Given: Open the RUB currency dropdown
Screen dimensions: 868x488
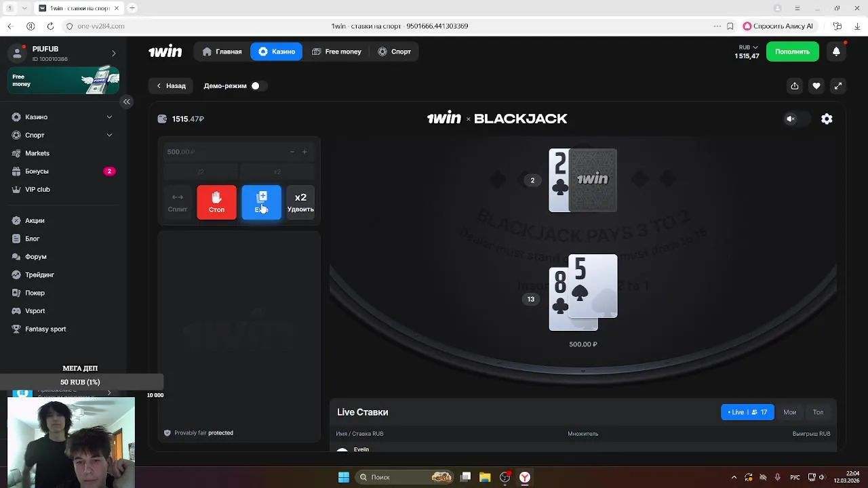Looking at the screenshot, I should [x=748, y=47].
